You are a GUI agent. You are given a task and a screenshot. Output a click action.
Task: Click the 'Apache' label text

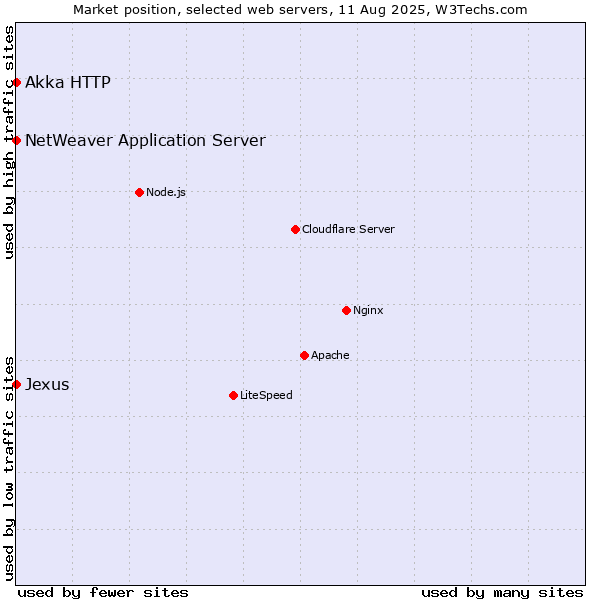click(330, 355)
